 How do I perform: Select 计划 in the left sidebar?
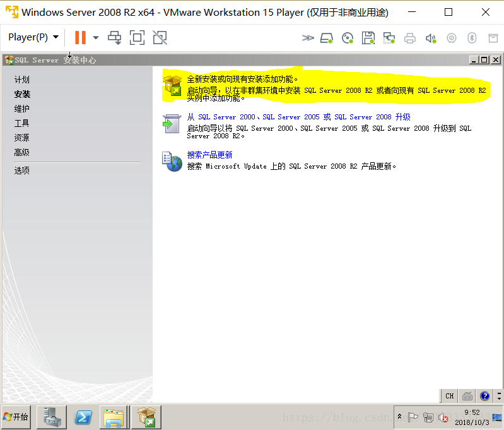click(x=22, y=80)
